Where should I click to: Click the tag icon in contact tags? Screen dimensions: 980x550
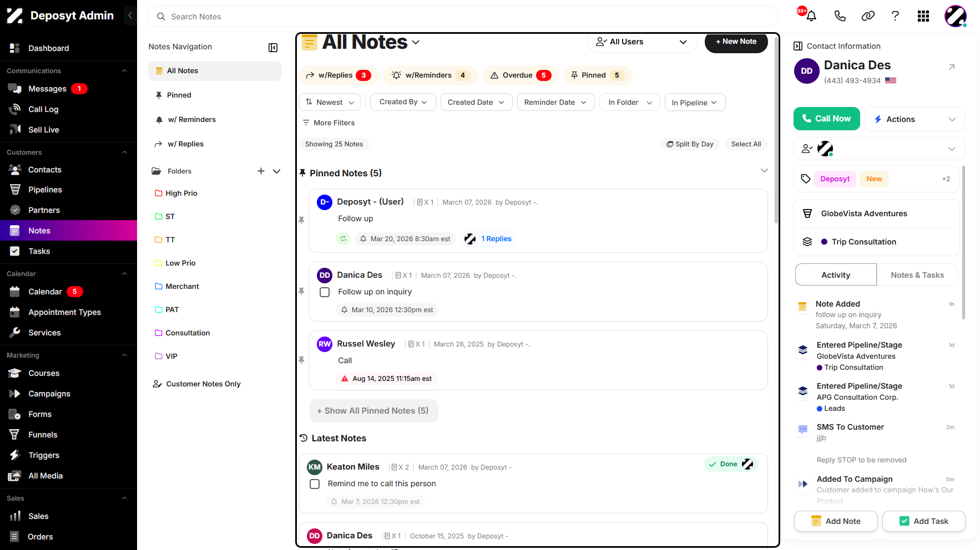pyautogui.click(x=806, y=179)
